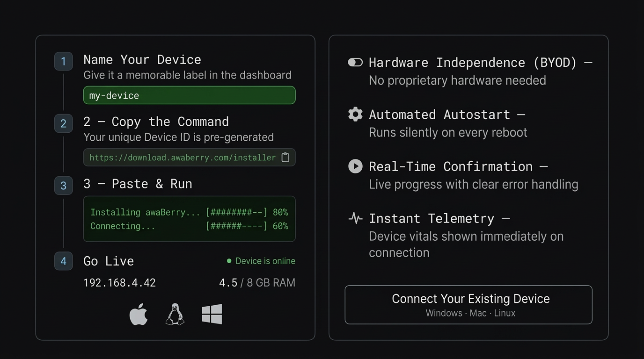644x359 pixels.
Task: Select the Linux penguin icon
Action: point(176,314)
